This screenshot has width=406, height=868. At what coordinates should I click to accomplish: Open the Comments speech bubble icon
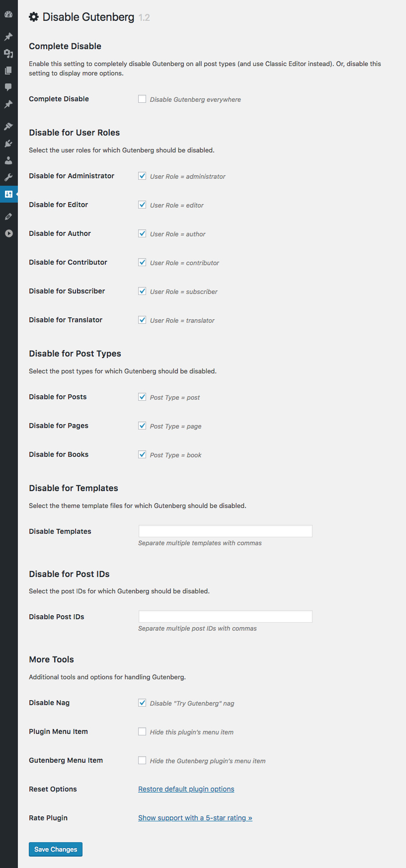8,87
